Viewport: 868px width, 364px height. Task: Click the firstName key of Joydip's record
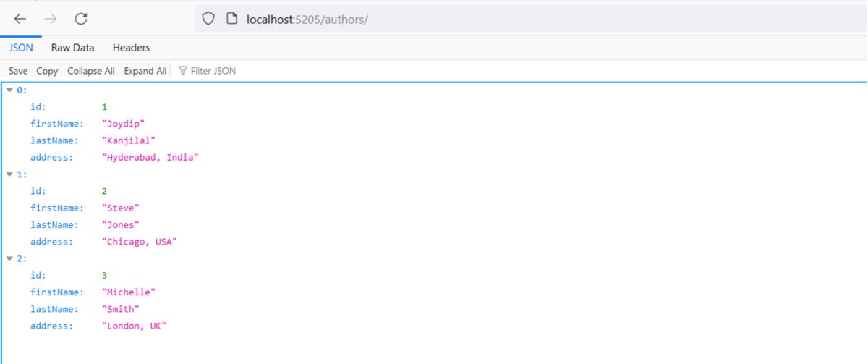57,124
